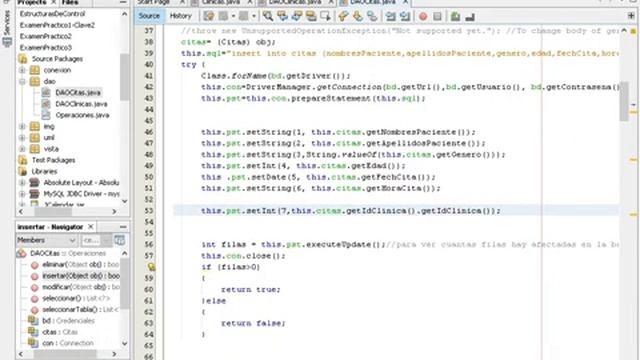The width and height of the screenshot is (640, 360).
Task: Click the Find Next Occurrence icon
Action: (x=297, y=16)
